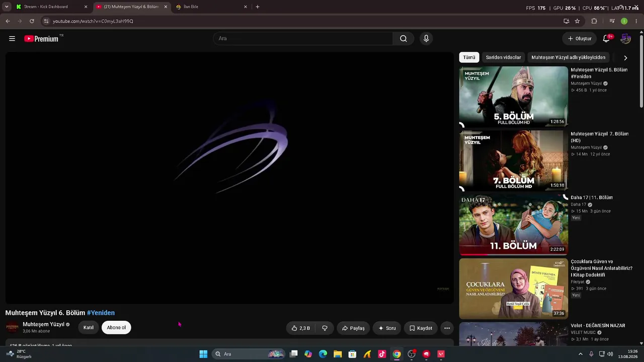Click the YouTube search field

(x=303, y=39)
